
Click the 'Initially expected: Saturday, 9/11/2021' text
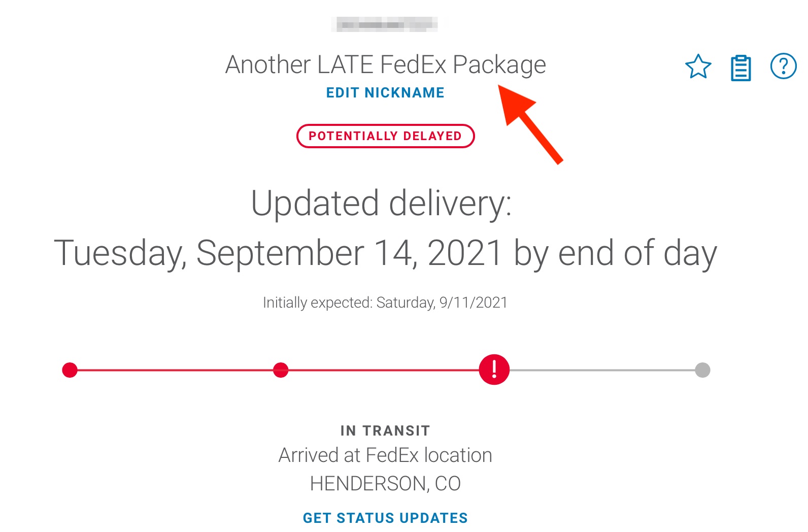click(385, 303)
